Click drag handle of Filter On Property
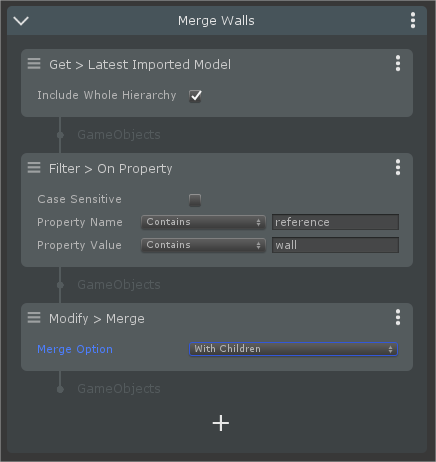 point(34,167)
